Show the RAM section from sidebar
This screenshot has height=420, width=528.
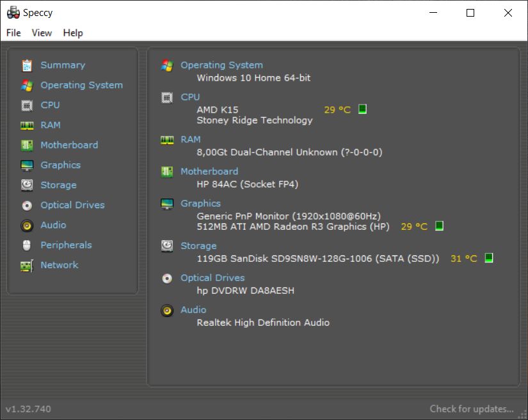(x=51, y=125)
